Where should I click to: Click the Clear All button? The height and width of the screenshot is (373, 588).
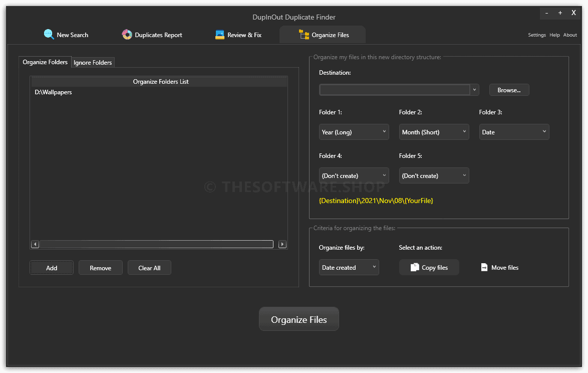pyautogui.click(x=149, y=268)
